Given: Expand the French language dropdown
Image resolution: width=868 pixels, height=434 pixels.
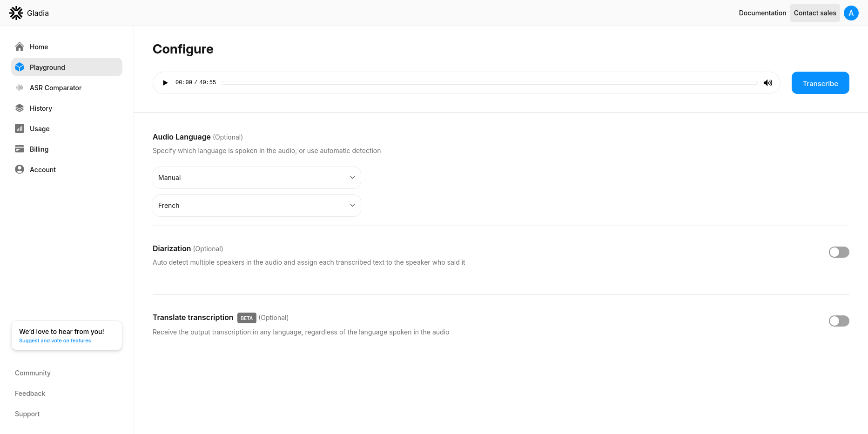Looking at the screenshot, I should coord(256,206).
